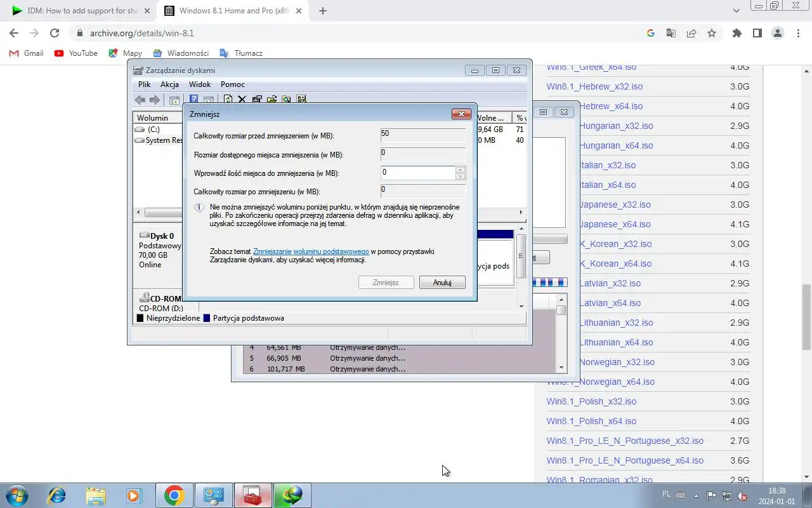Open a new browser tab with plus
The height and width of the screenshot is (508, 812).
tap(323, 11)
